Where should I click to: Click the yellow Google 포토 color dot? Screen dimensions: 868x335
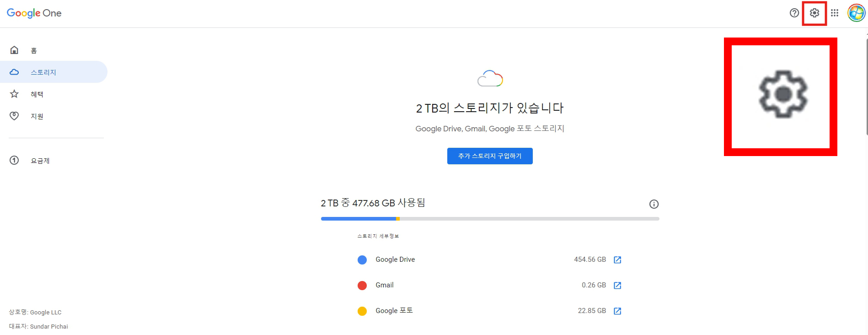pos(362,311)
